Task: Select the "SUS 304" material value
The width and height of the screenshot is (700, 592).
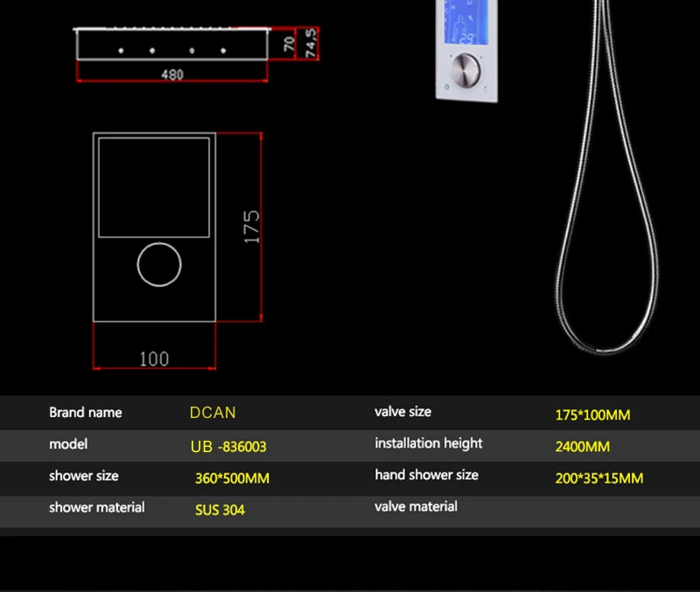Action: pos(220,510)
